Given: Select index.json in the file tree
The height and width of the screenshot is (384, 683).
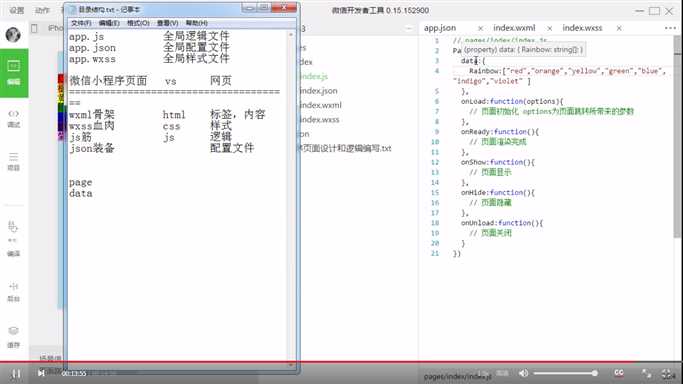Looking at the screenshot, I should click(318, 91).
